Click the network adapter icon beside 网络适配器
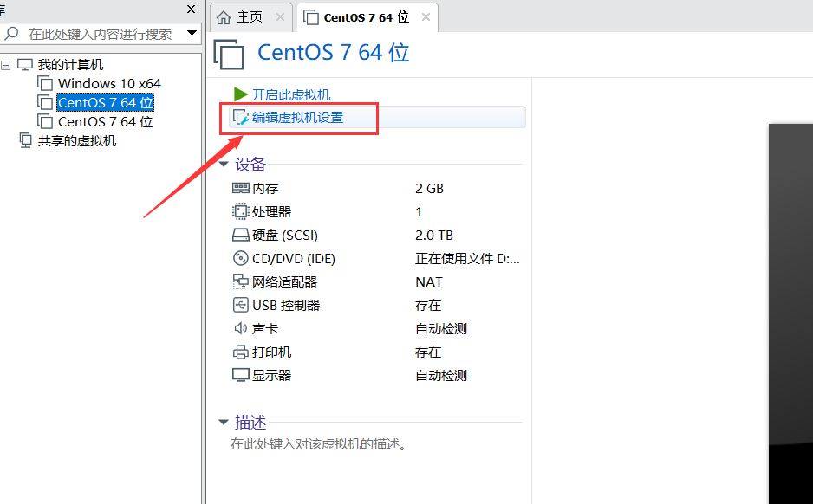This screenshot has width=813, height=504. tap(240, 281)
